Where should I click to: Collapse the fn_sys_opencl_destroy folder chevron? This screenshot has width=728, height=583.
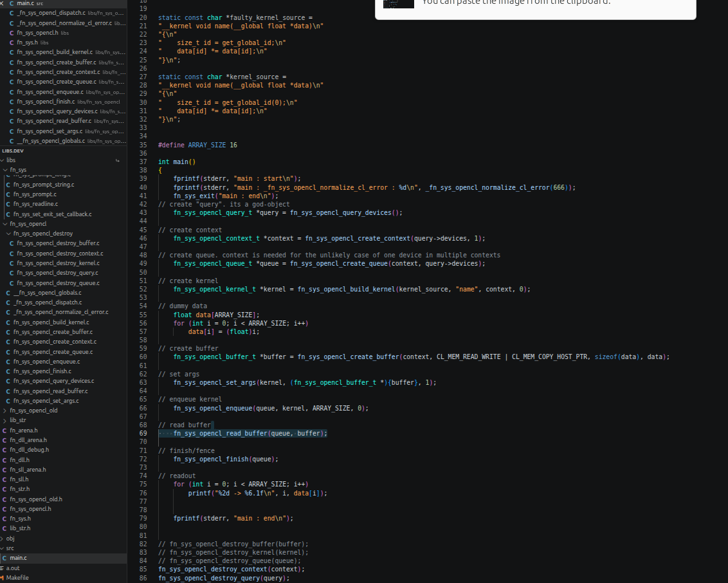(9, 234)
